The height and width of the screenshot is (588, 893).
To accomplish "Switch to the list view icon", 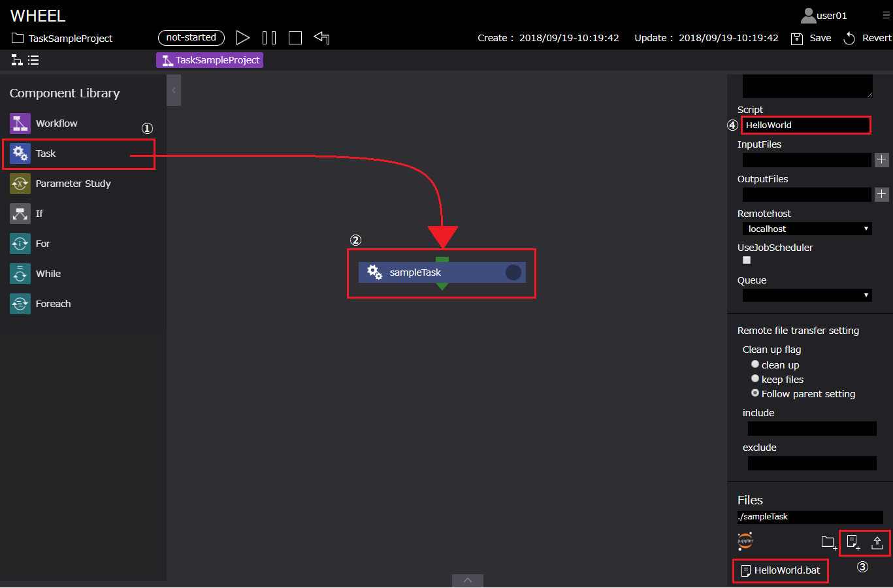I will 33,60.
